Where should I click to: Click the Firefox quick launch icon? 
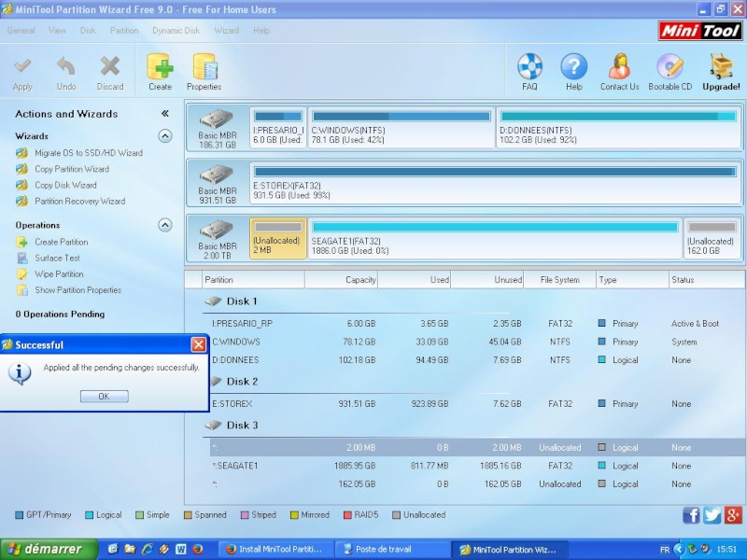click(197, 549)
